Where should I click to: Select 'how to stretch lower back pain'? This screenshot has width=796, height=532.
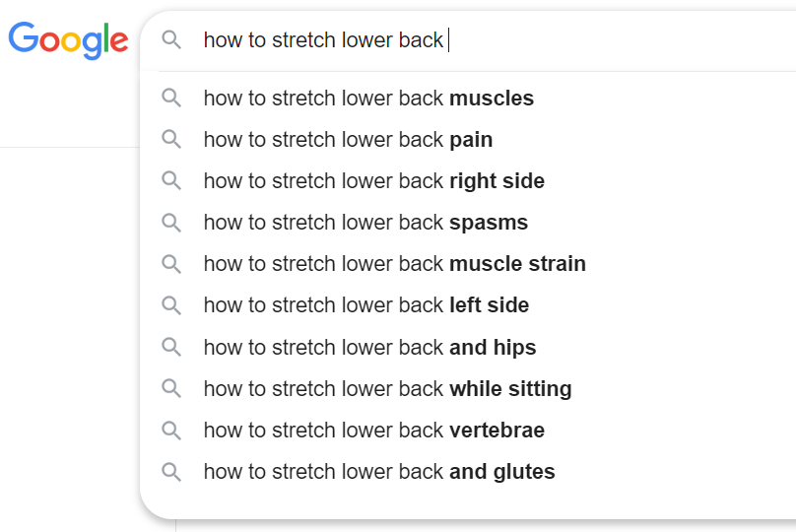click(348, 140)
